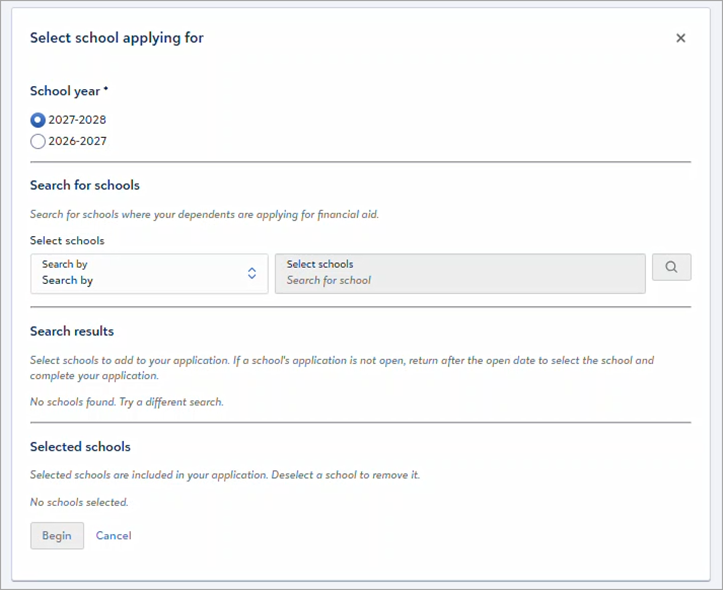
Task: Choose the 2026-2027 school year
Action: tap(38, 141)
